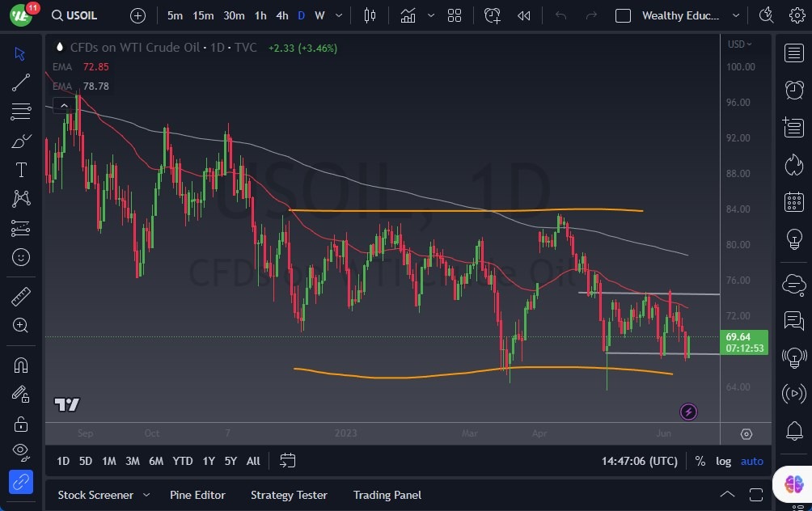This screenshot has height=511, width=812.
Task: Open the Strategy Tester tab
Action: (289, 495)
